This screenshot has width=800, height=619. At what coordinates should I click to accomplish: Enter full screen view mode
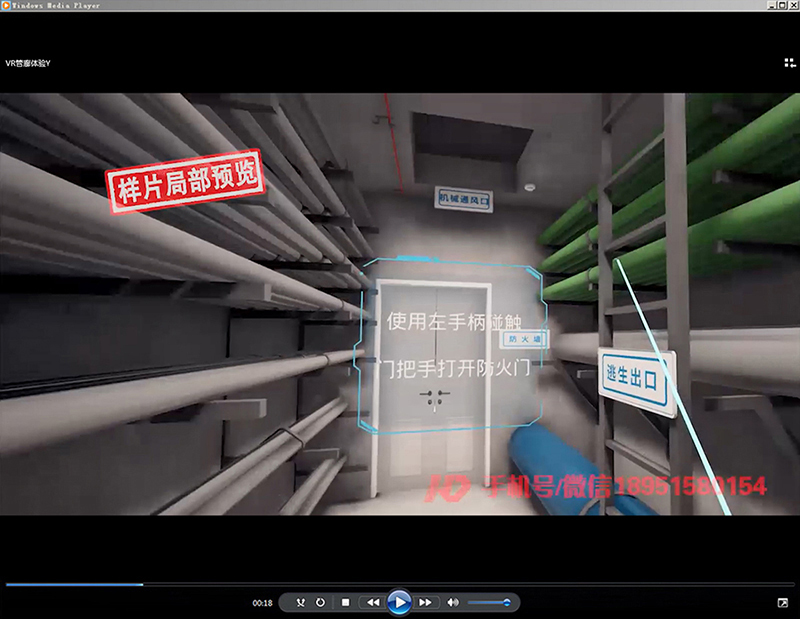pos(782,603)
